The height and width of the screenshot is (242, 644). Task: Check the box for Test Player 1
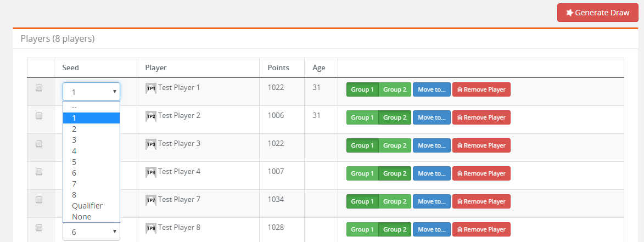39,88
